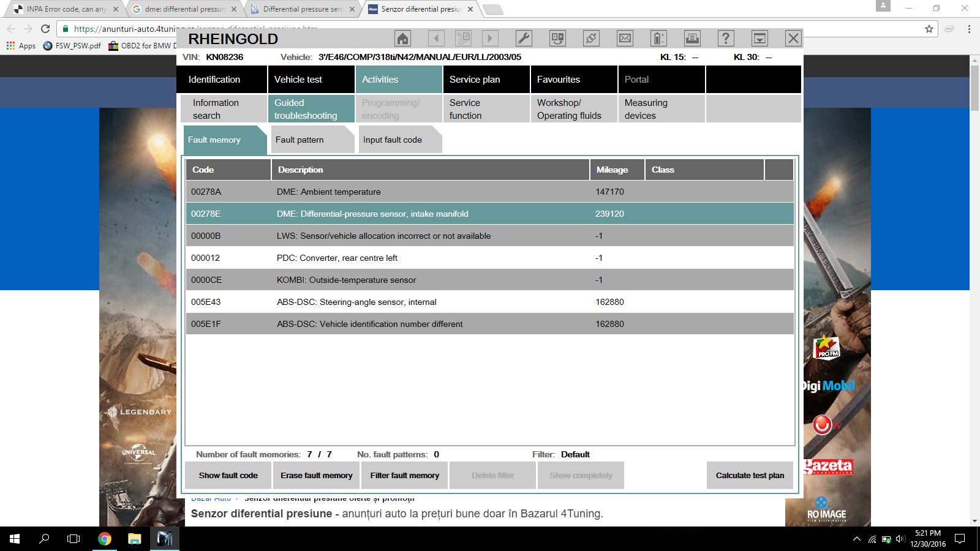Image resolution: width=980 pixels, height=551 pixels.
Task: Open Task View on the taskbar
Action: (73, 539)
